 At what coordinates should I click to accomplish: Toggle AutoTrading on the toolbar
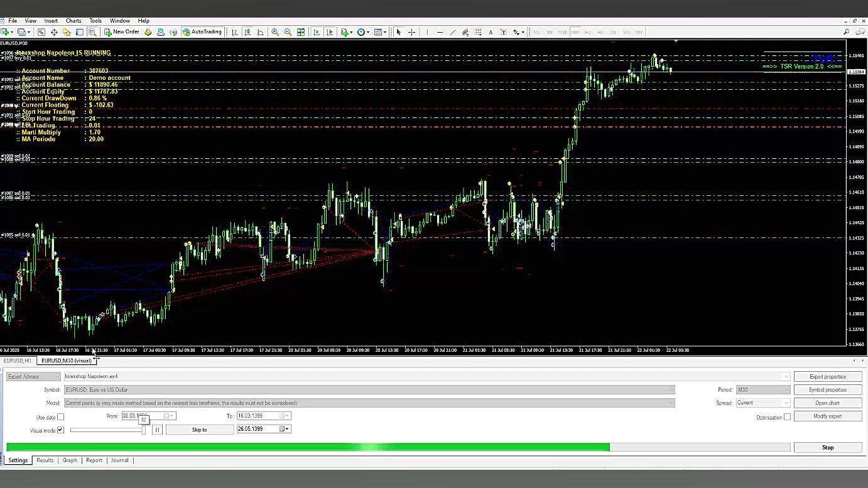click(202, 32)
